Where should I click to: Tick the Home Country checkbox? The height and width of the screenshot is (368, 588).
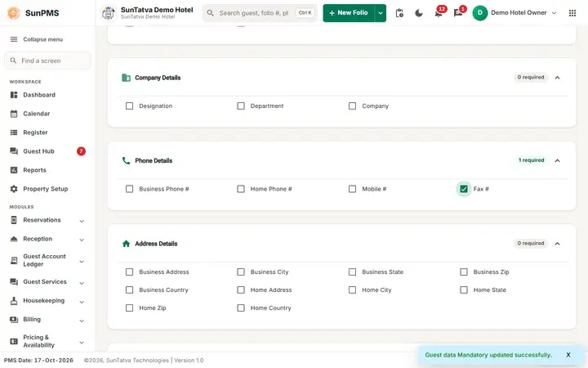tap(241, 308)
